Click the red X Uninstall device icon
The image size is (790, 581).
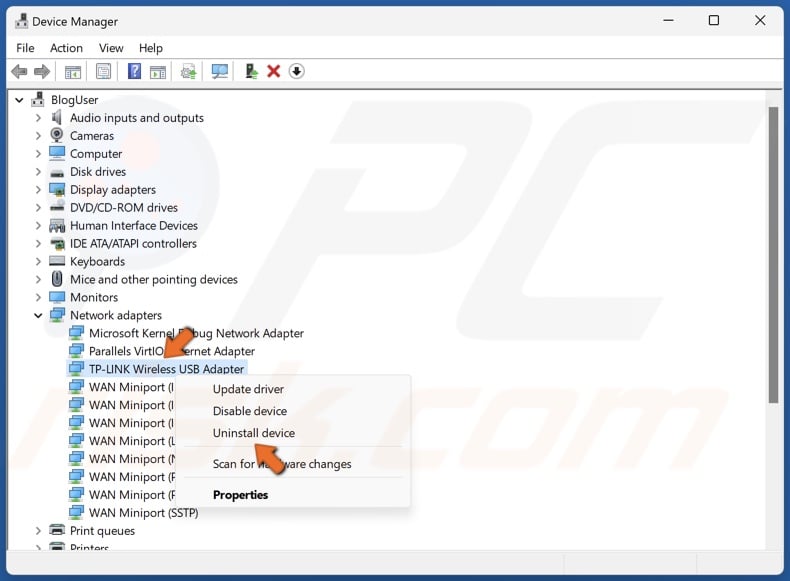pyautogui.click(x=274, y=72)
